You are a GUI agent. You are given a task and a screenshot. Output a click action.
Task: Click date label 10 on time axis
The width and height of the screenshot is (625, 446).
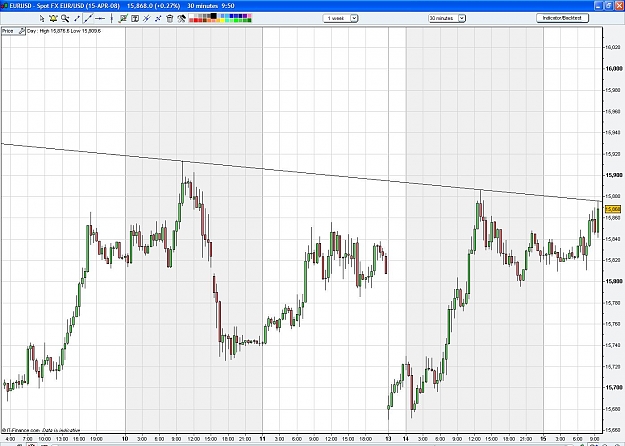(x=125, y=439)
